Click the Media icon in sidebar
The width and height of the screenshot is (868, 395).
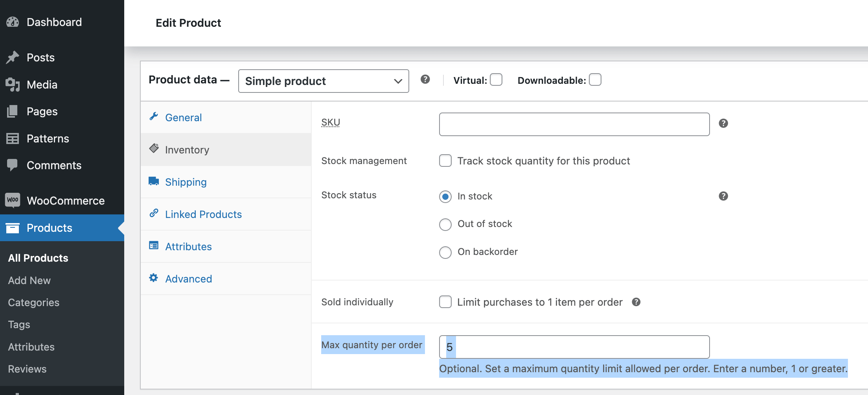click(x=13, y=85)
